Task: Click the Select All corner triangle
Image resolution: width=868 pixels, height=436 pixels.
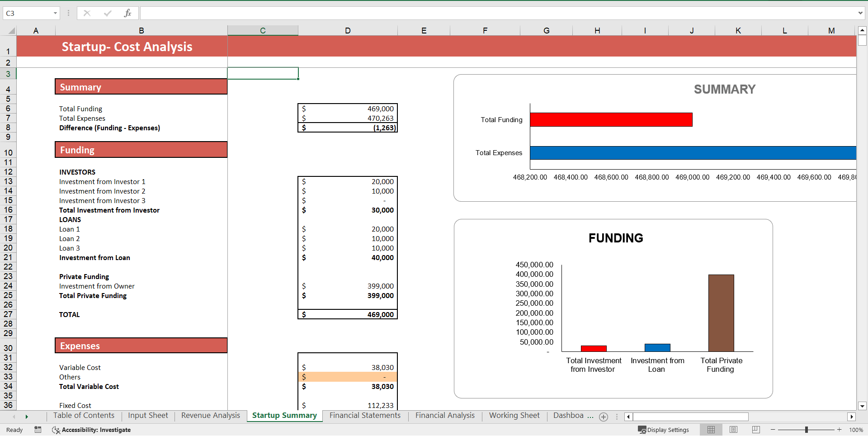Action: [x=12, y=31]
